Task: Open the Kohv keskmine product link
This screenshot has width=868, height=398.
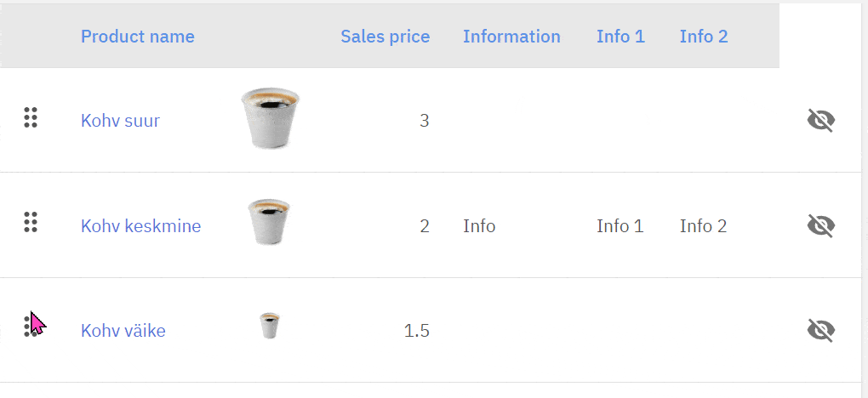Action: point(140,226)
